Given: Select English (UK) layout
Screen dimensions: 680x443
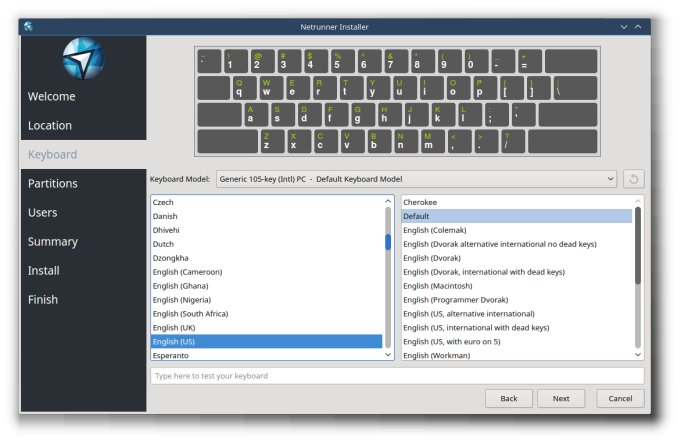Looking at the screenshot, I should pyautogui.click(x=266, y=327).
